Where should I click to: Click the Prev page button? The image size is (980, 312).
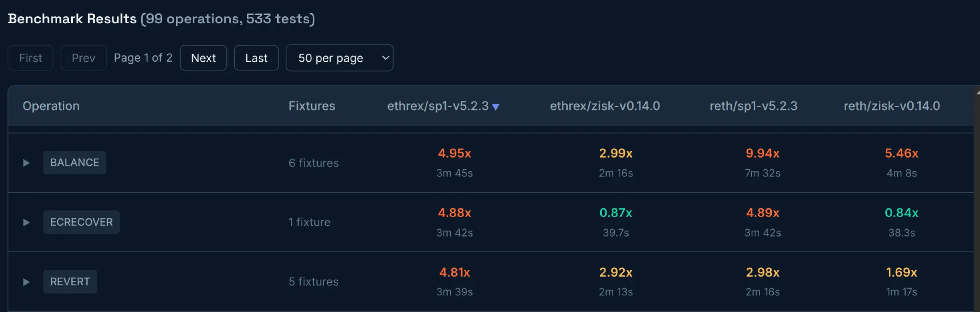(x=83, y=58)
